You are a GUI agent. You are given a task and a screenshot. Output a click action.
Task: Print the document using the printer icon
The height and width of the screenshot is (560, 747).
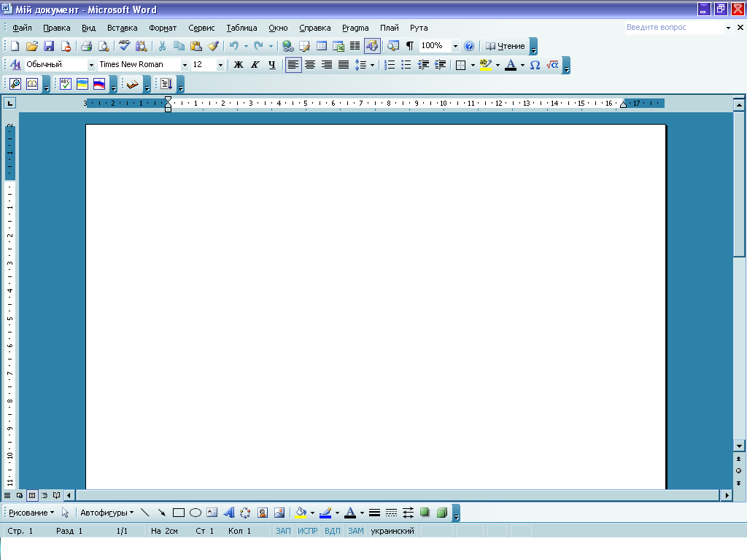[x=86, y=46]
